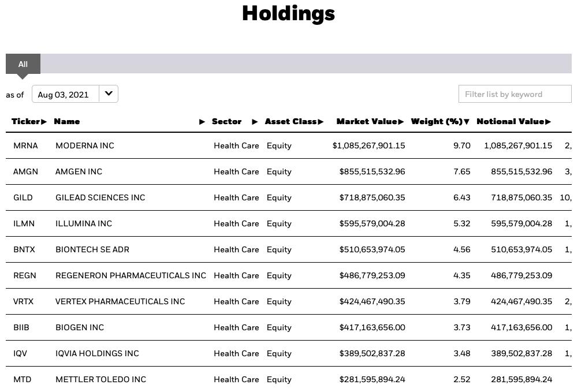
Task: Click Moderna weight value 9.70
Action: [x=462, y=145]
